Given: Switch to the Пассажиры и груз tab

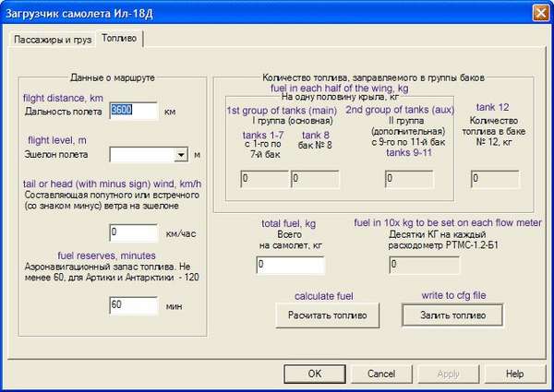Looking at the screenshot, I should tap(53, 40).
